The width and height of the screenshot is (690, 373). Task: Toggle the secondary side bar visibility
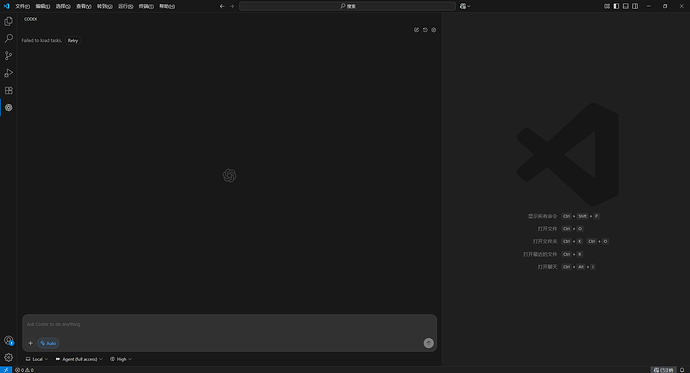(635, 6)
